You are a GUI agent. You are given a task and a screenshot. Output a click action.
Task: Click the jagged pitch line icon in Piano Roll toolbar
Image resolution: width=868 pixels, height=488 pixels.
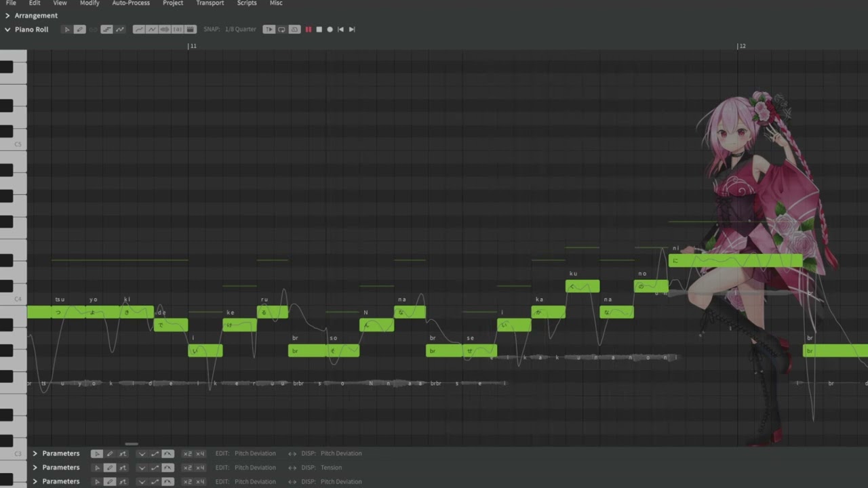point(152,29)
